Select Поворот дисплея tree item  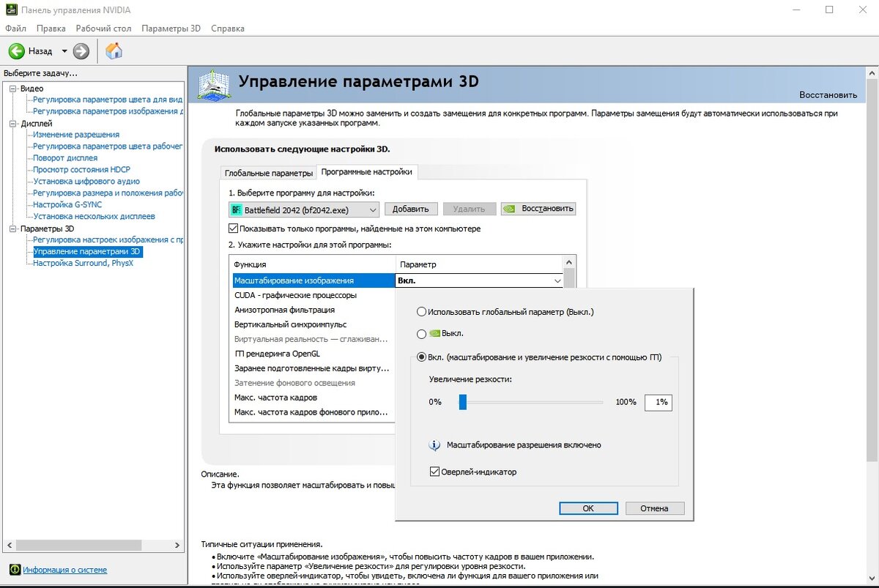click(65, 158)
